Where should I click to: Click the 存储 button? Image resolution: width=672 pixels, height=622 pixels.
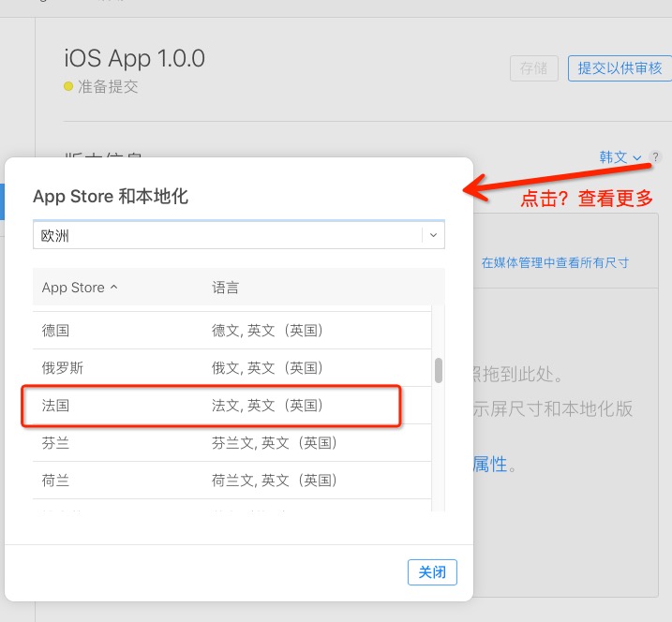[534, 68]
